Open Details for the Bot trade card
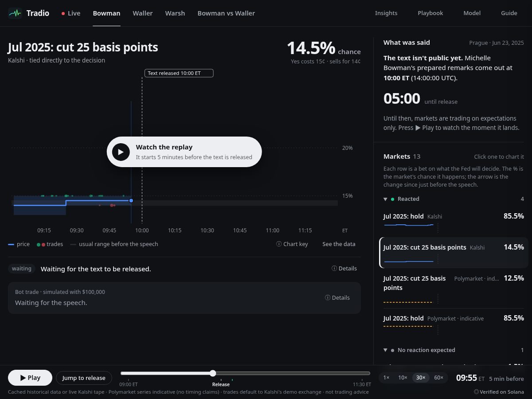This screenshot has height=399, width=532. 337,297
